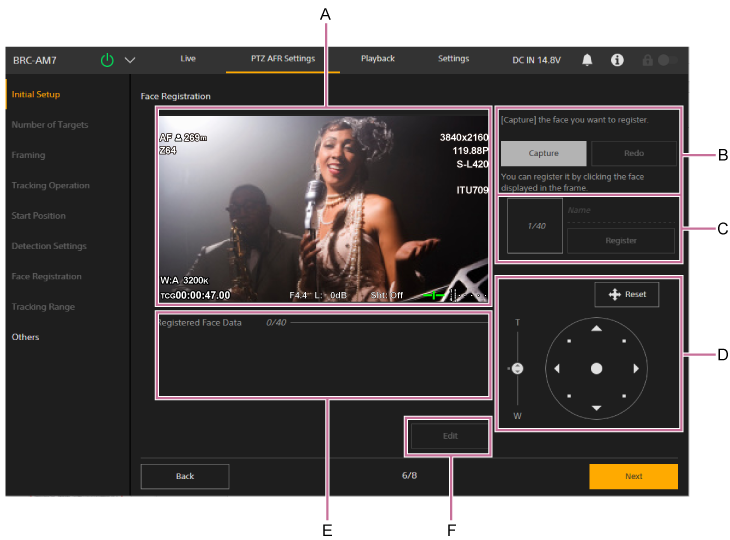Toggle the lock switch in header

(x=667, y=60)
